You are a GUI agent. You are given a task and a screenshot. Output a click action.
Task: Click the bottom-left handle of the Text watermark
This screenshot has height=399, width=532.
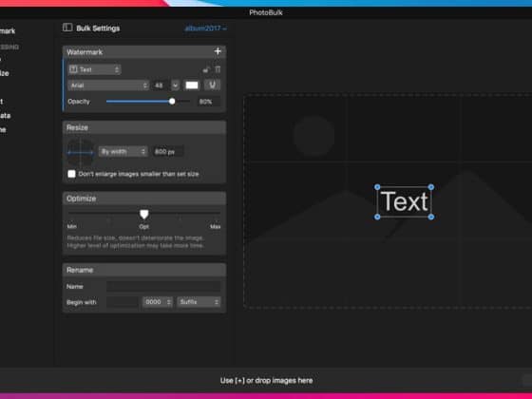pyautogui.click(x=377, y=217)
